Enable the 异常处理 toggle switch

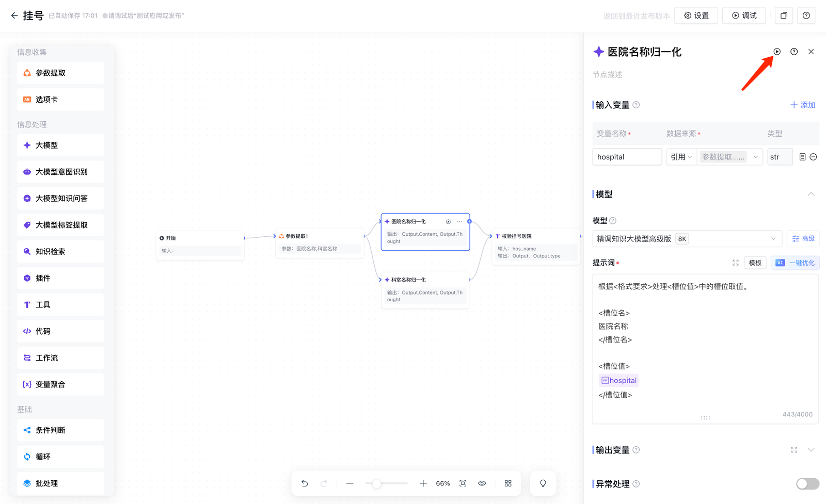807,484
